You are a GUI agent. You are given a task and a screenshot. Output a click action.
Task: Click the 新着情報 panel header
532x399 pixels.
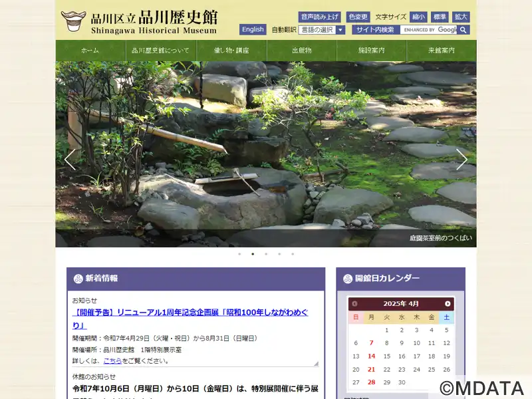pos(196,279)
